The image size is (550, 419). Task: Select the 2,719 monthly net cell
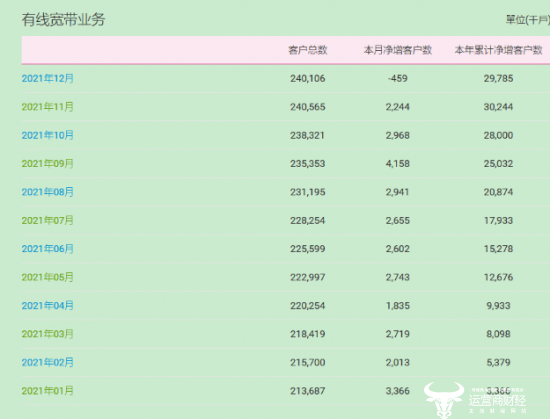tap(398, 334)
